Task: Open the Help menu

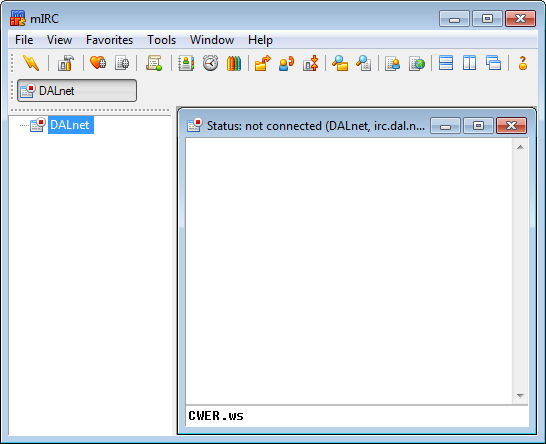Action: [260, 40]
